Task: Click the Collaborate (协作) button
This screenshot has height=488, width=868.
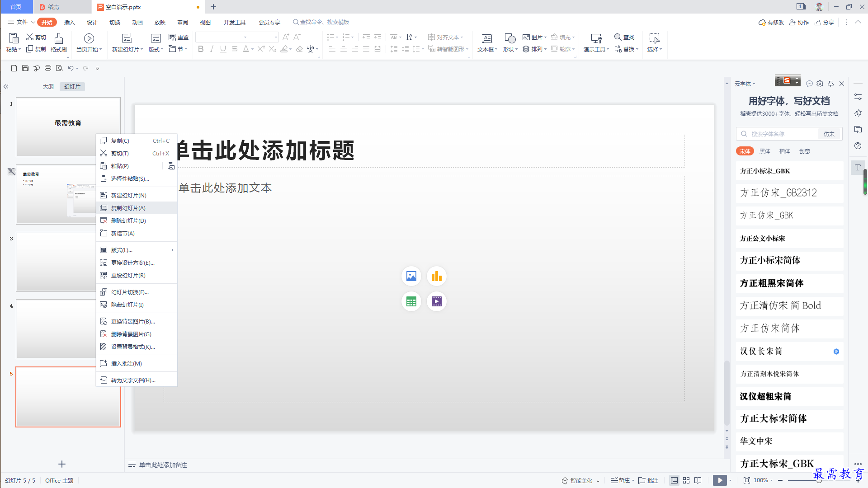Action: 799,22
